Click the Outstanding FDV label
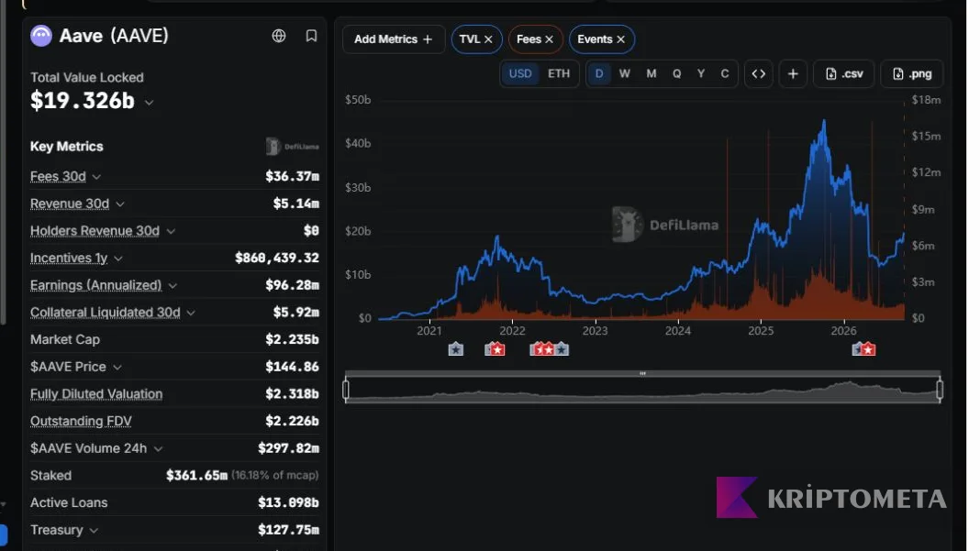This screenshot has width=980, height=551. pyautogui.click(x=81, y=421)
